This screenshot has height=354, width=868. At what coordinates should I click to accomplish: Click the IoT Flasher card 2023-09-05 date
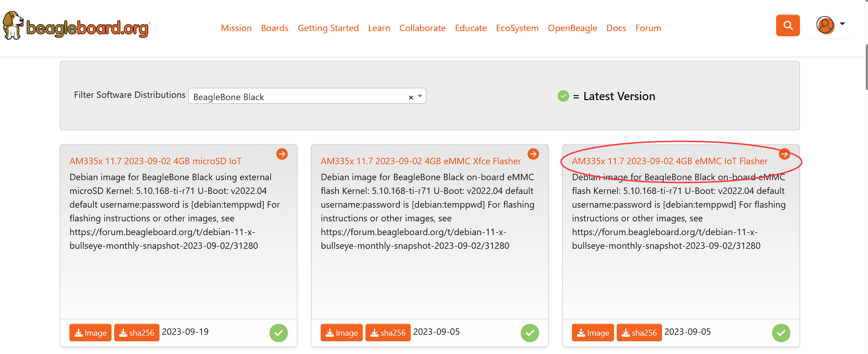tap(688, 332)
